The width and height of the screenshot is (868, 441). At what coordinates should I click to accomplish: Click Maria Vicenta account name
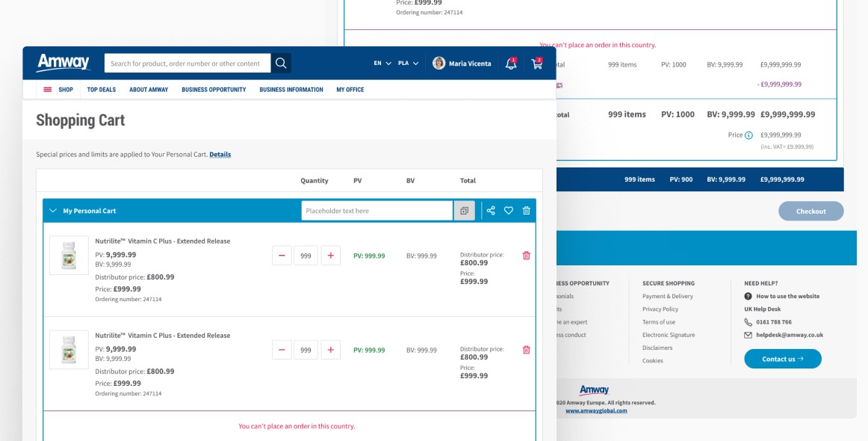470,64
